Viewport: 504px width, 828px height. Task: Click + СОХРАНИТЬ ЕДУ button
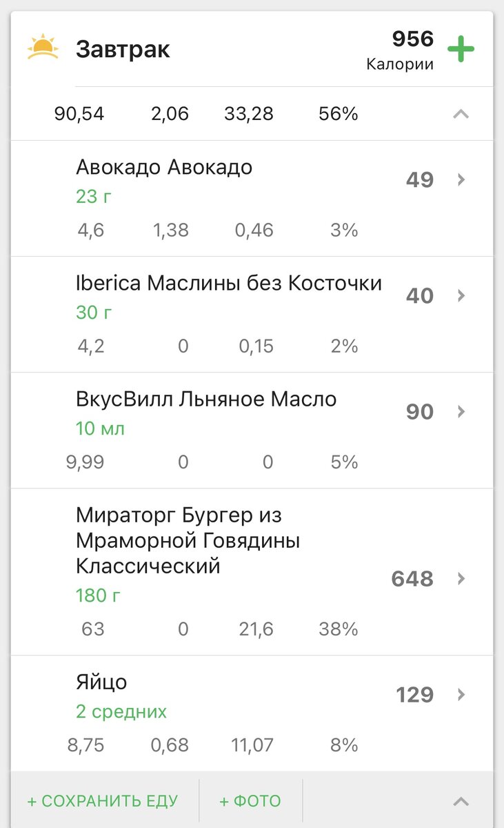(103, 801)
